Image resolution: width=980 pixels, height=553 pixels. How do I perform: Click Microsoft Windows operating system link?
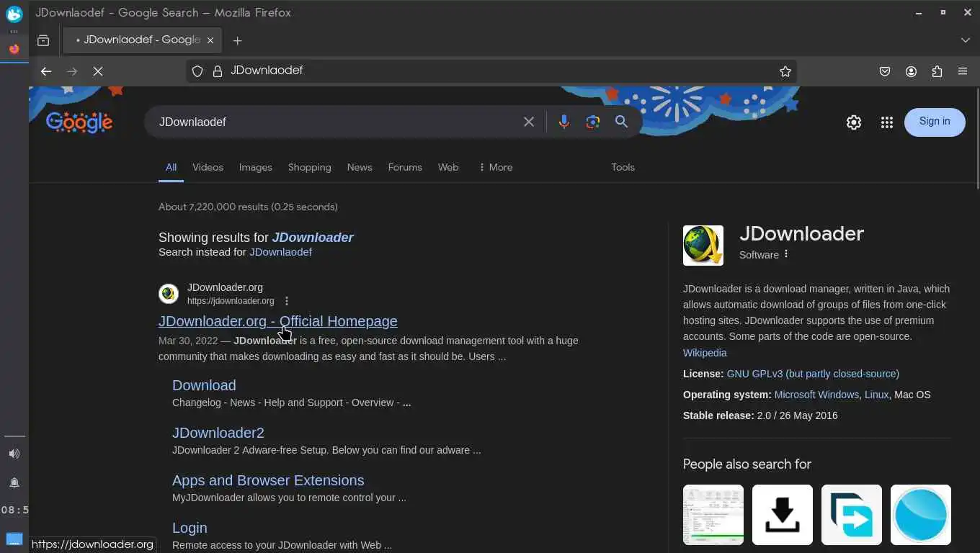click(816, 395)
